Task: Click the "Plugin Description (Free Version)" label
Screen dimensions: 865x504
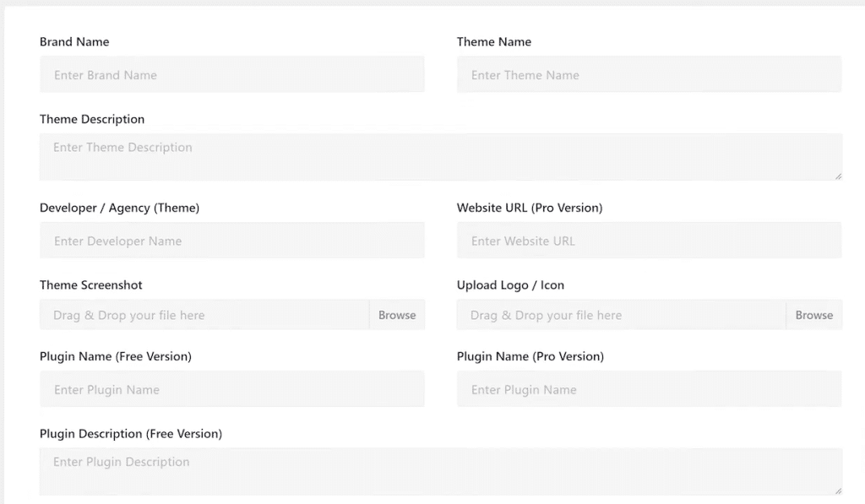Action: 131,434
